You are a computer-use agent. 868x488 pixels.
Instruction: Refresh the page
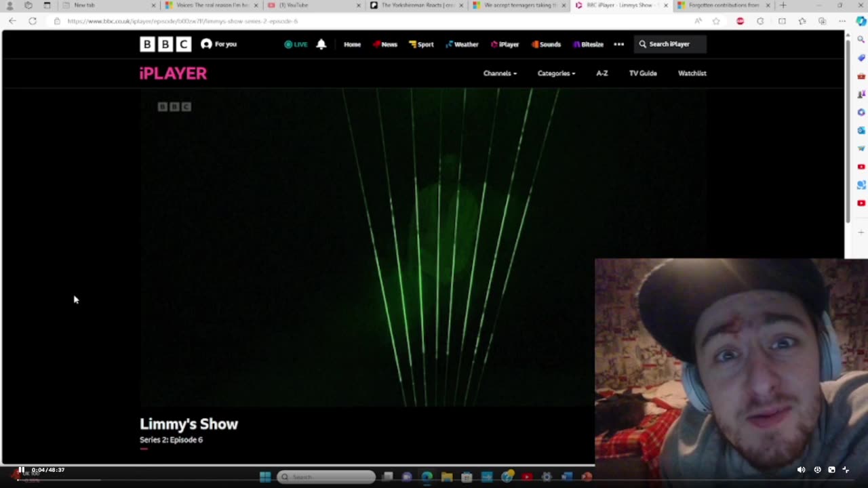(x=32, y=21)
